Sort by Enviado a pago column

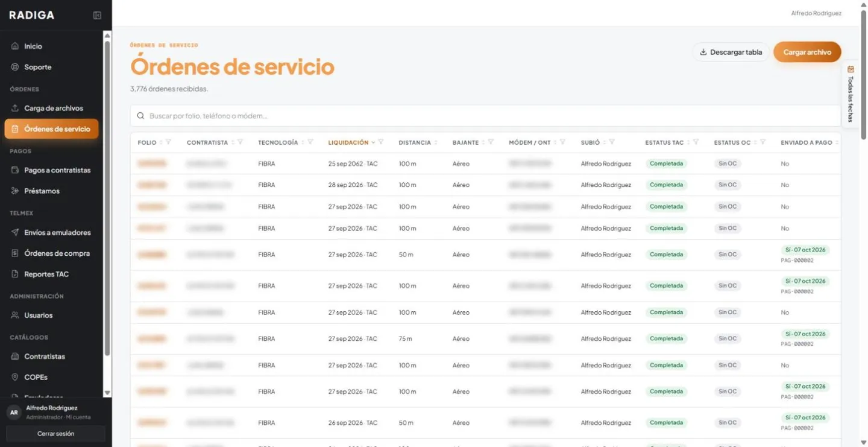[810, 143]
